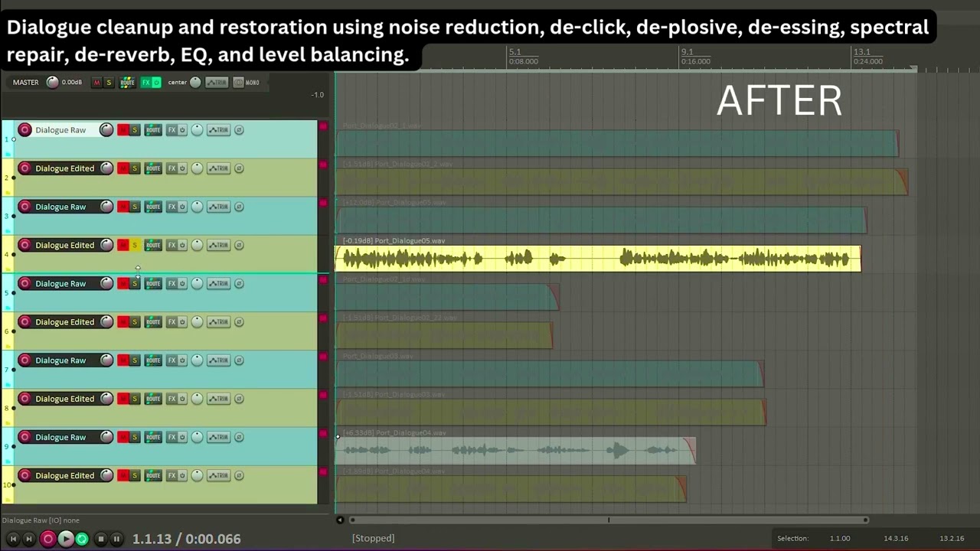Open the Master track ROUTE button
Screen dimensions: 980x551
(x=127, y=83)
